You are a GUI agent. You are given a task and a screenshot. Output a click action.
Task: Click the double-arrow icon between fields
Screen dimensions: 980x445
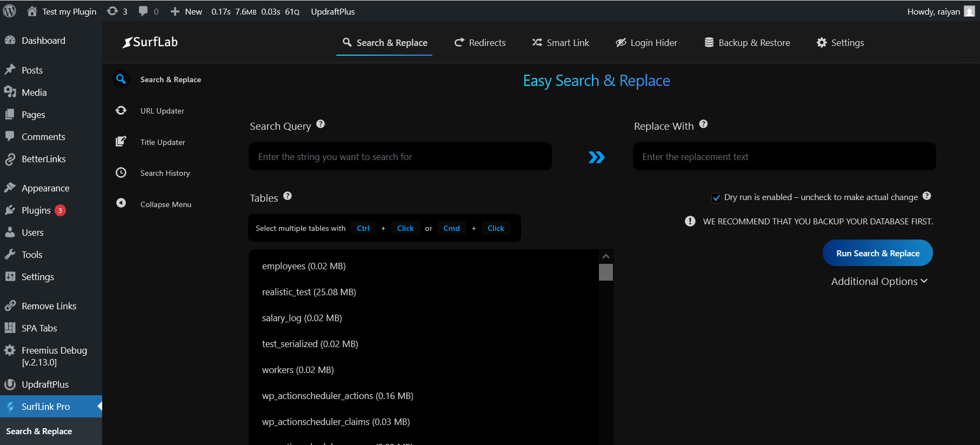[596, 157]
